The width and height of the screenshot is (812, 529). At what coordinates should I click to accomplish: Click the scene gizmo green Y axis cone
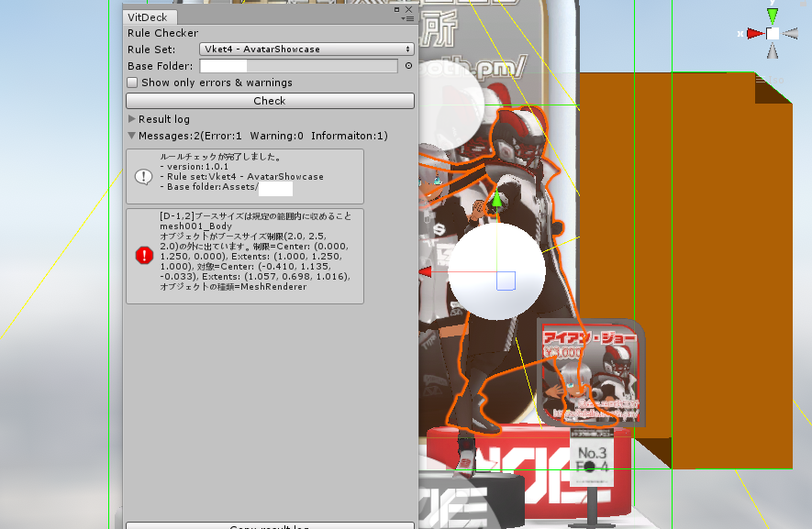pos(773,15)
